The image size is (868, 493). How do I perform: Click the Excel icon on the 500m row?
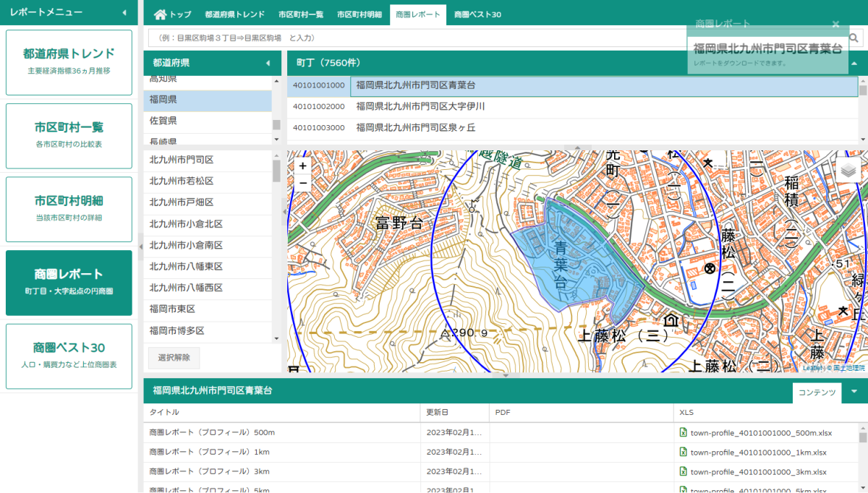[x=682, y=433]
